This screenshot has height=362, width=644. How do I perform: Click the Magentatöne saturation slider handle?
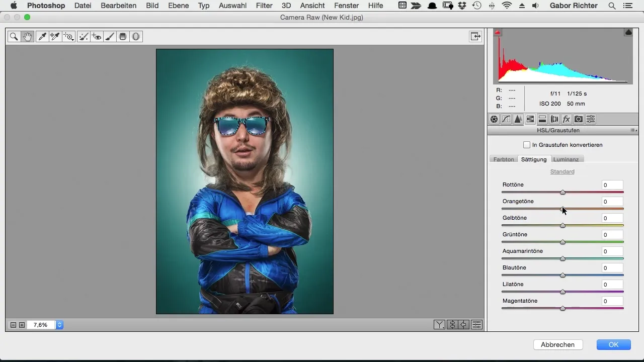pos(563,308)
